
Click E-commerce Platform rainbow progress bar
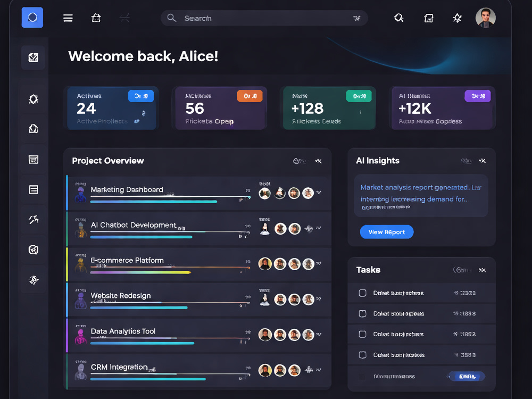141,272
